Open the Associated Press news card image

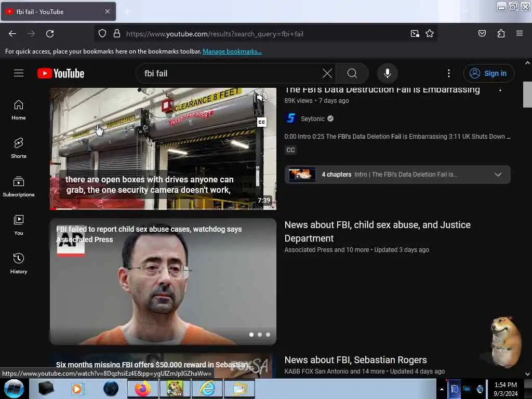163,282
